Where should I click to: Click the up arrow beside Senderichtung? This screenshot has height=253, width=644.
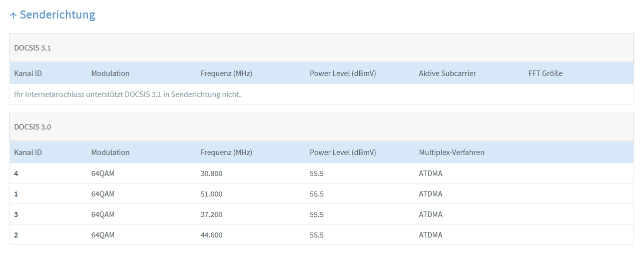pyautogui.click(x=14, y=15)
